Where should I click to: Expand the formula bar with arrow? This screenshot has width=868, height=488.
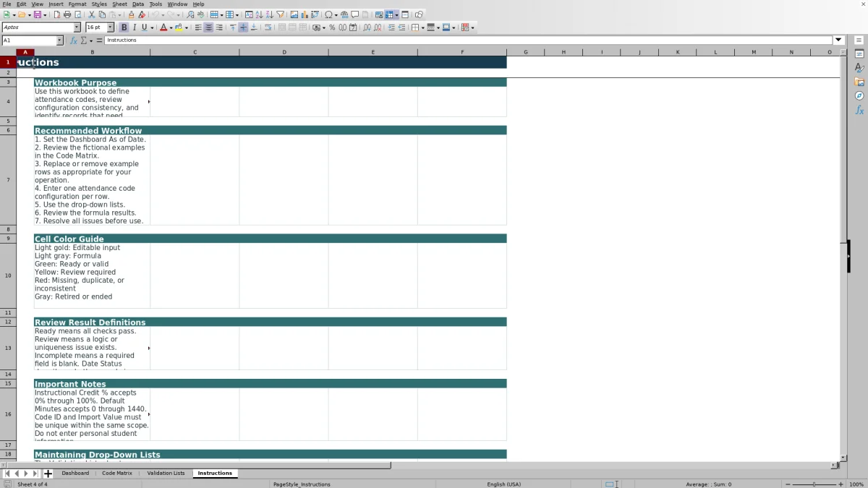pyautogui.click(x=838, y=40)
